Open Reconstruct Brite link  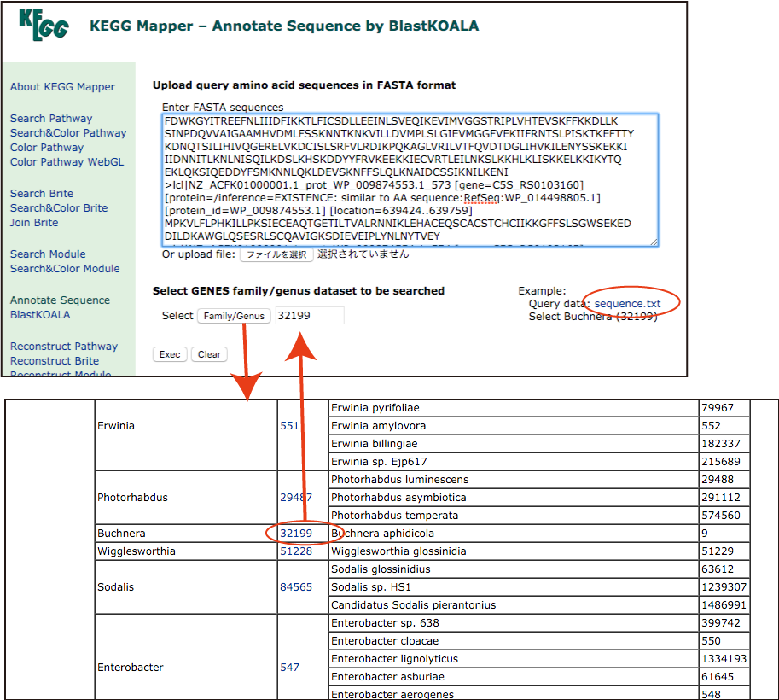55,360
